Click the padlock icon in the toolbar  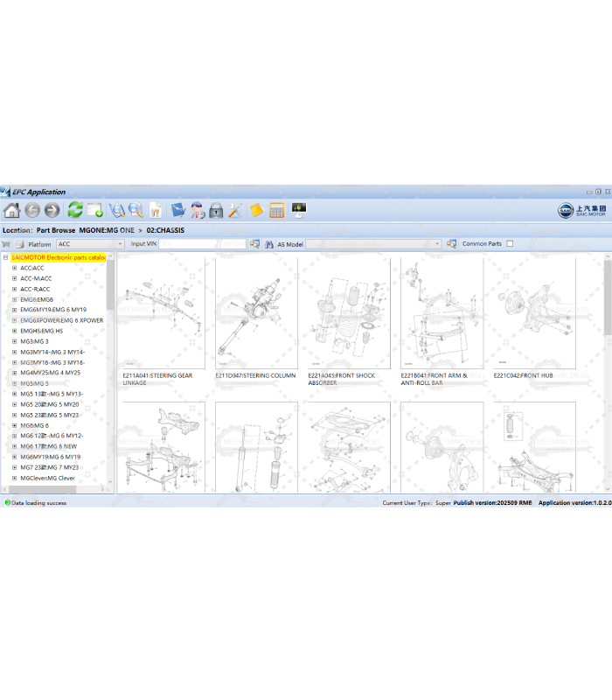[215, 210]
